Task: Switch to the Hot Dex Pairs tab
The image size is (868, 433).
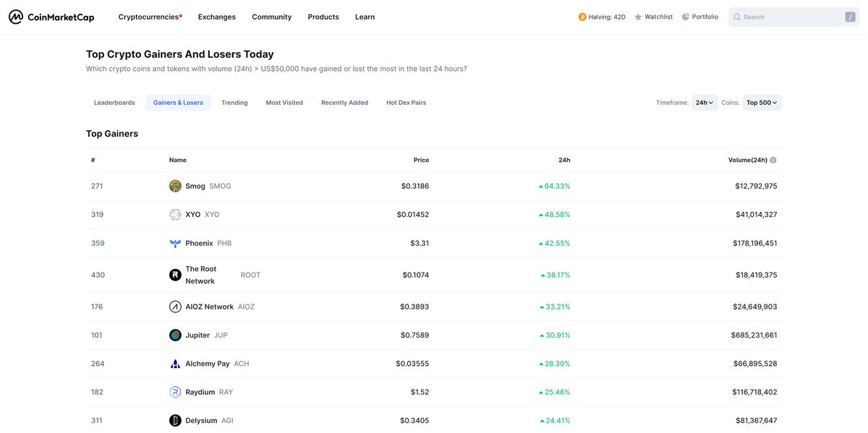Action: point(406,103)
